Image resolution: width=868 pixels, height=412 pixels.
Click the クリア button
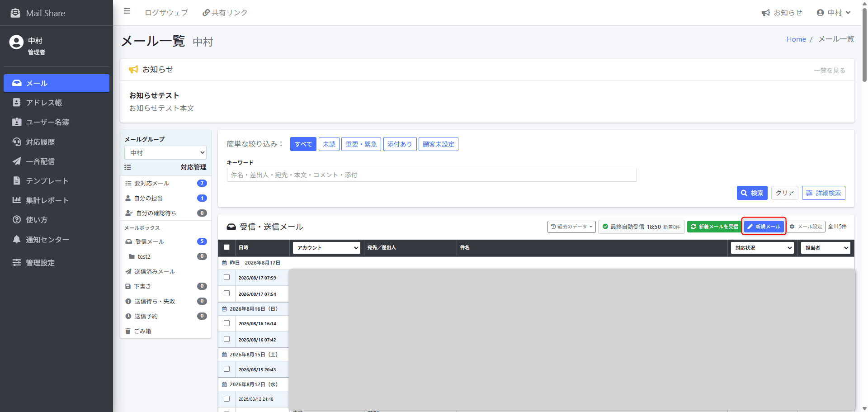pos(785,193)
